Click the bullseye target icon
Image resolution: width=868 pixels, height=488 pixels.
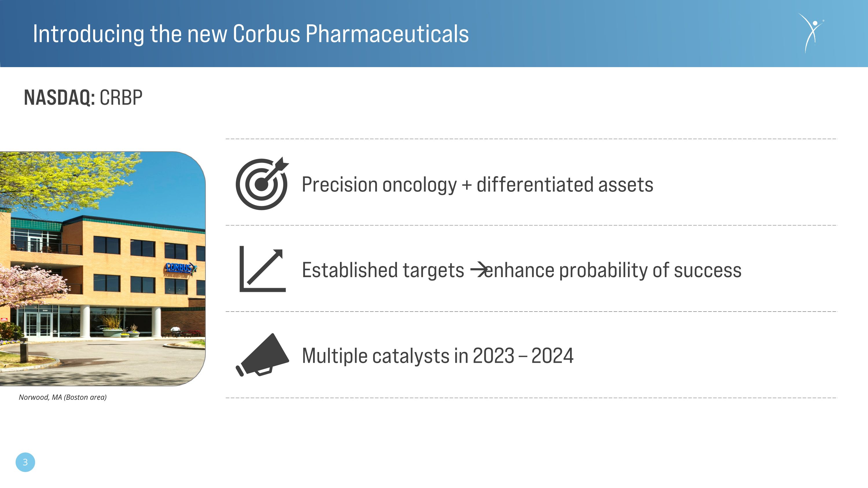pos(262,184)
